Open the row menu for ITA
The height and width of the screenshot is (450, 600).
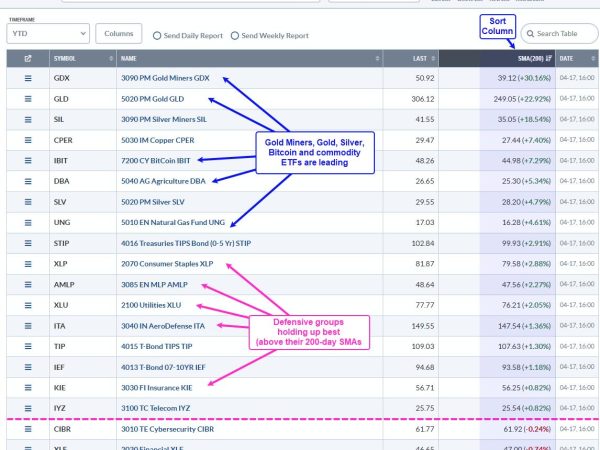[x=28, y=326]
